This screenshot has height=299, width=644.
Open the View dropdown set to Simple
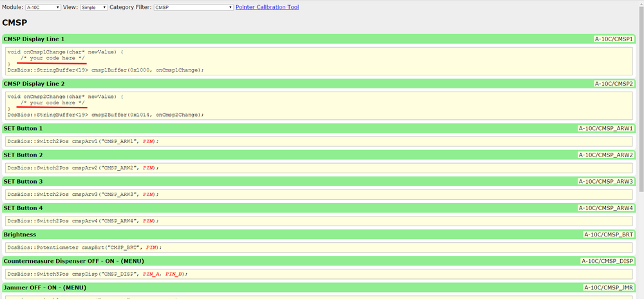point(94,7)
